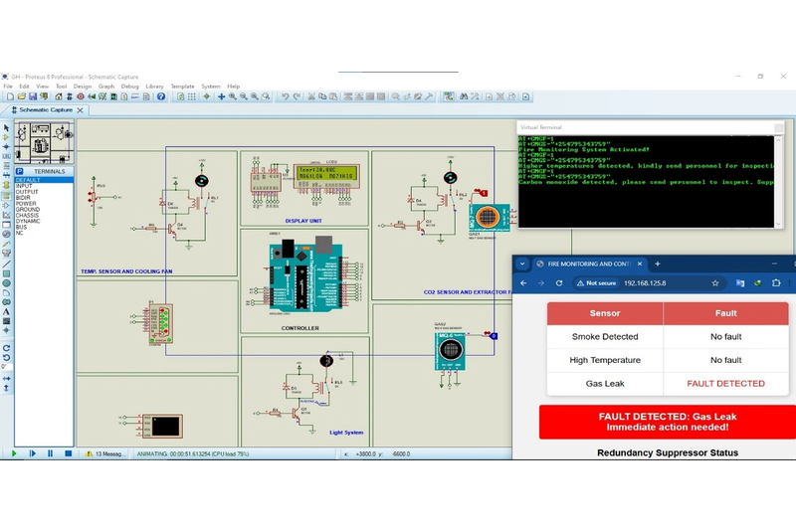Open a new browser tab
The width and height of the screenshot is (796, 532).
click(658, 264)
